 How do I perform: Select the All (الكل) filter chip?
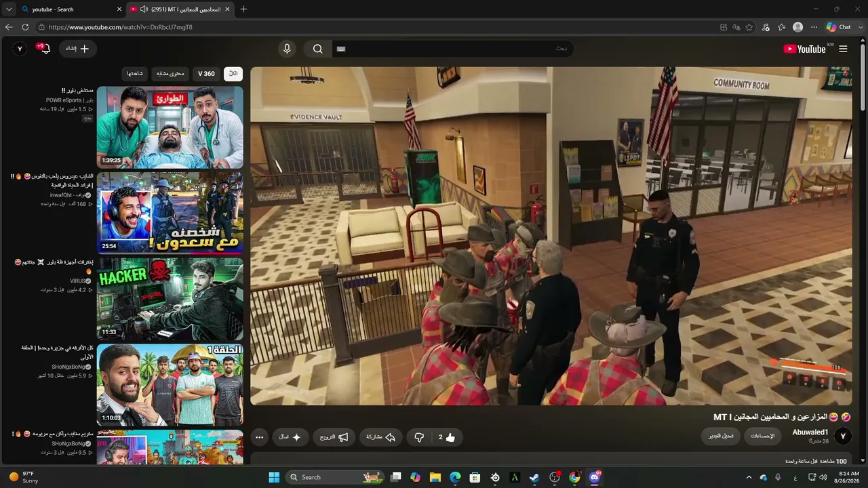pos(233,73)
